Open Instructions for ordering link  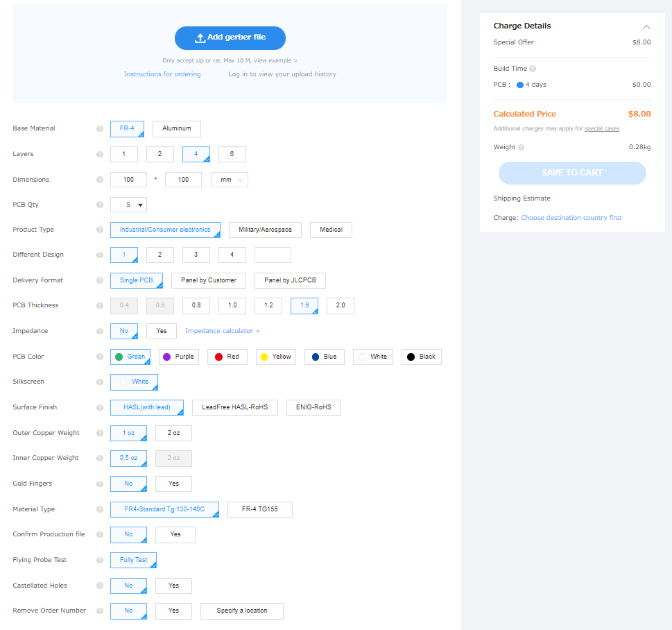[x=162, y=74]
